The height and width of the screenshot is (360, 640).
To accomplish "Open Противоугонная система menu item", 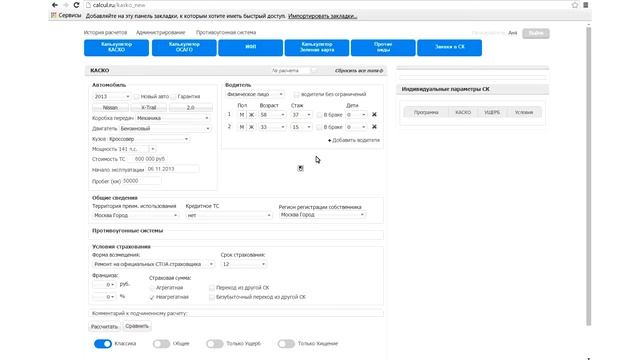I will 226,32.
